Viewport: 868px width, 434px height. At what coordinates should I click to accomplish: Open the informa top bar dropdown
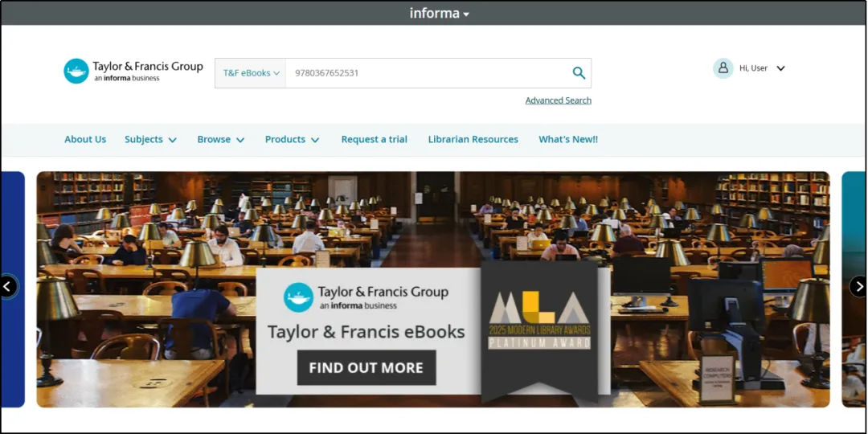pos(440,14)
